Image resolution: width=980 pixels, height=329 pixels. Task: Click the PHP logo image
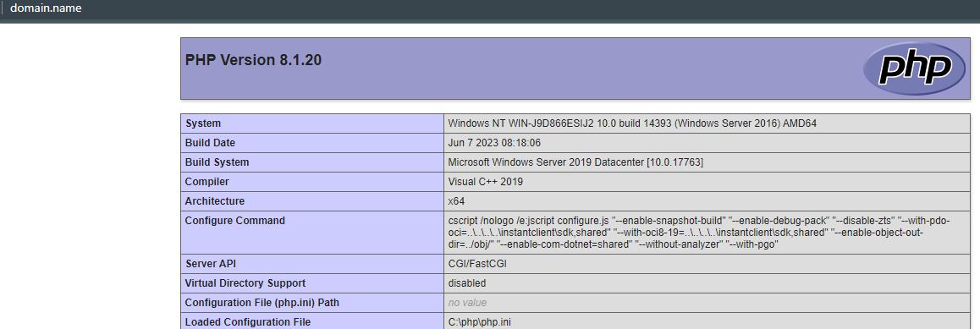[x=914, y=68]
